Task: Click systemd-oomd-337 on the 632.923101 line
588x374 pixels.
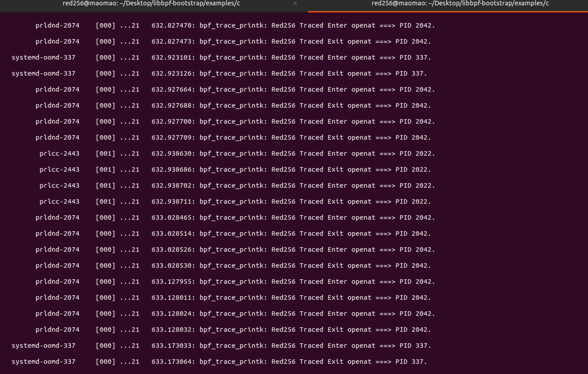Action: point(44,57)
